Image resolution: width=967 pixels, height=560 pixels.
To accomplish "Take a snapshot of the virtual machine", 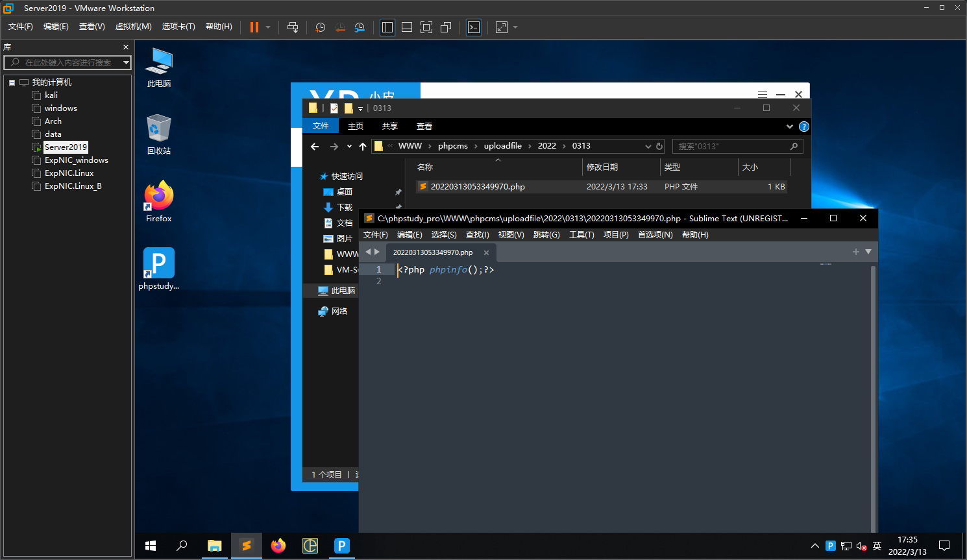I will click(x=320, y=27).
